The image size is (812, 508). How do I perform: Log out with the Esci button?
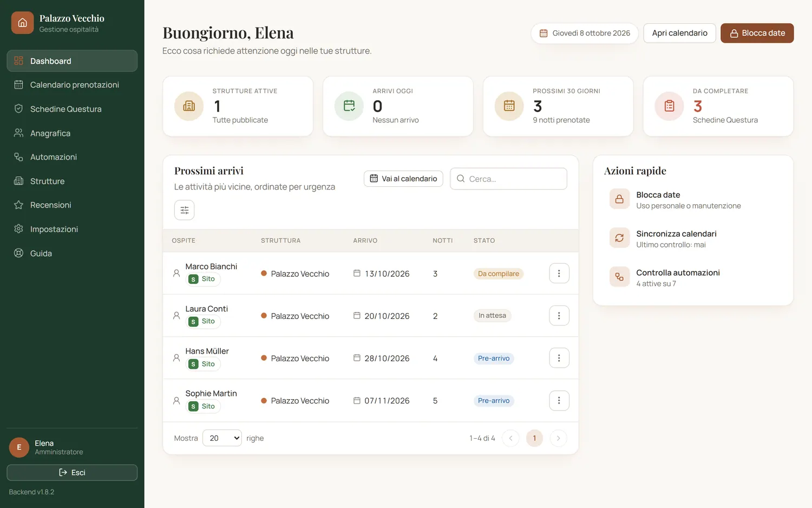[72, 473]
